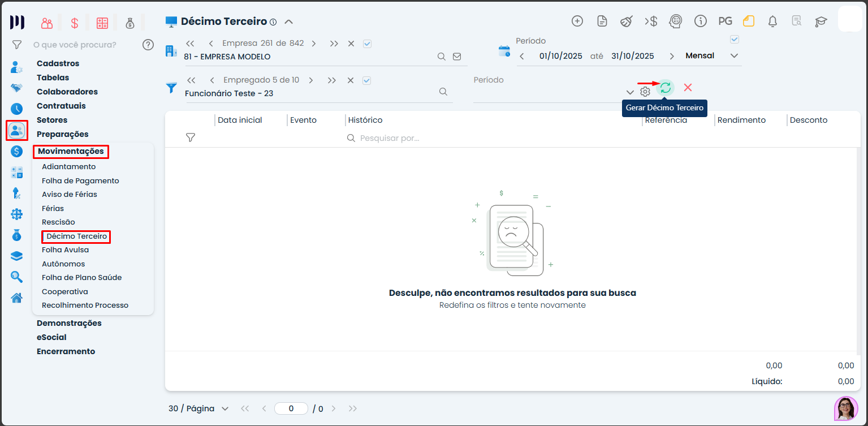Click the clock icon in left sidebar
This screenshot has height=426, width=868.
(x=17, y=109)
